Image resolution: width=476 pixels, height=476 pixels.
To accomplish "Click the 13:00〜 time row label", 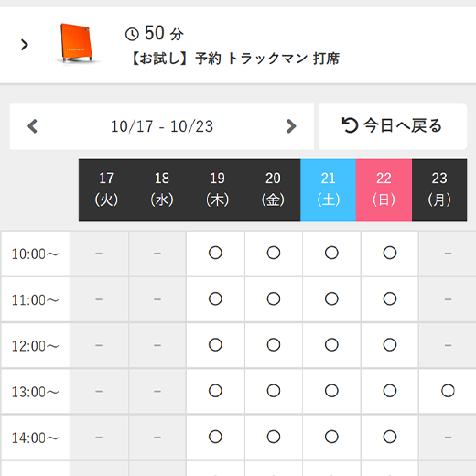I will point(36,392).
